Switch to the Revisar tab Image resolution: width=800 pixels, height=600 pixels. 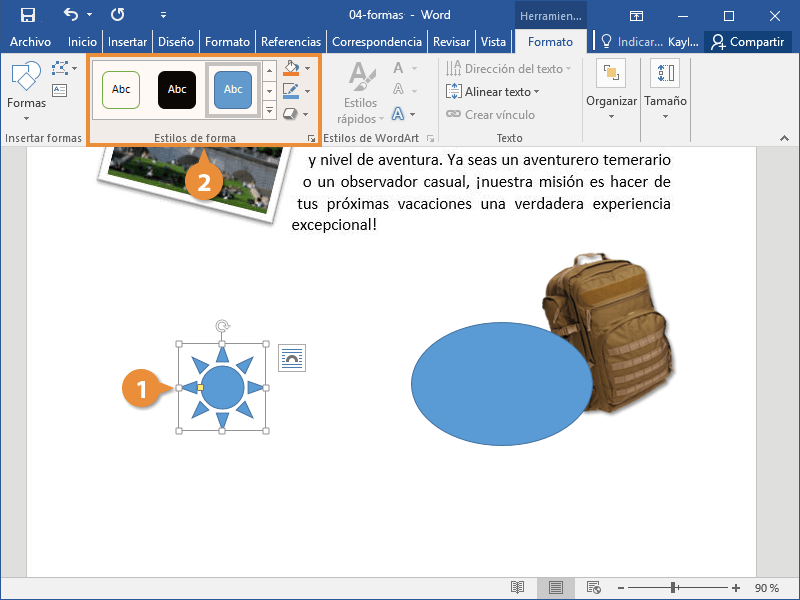[452, 42]
